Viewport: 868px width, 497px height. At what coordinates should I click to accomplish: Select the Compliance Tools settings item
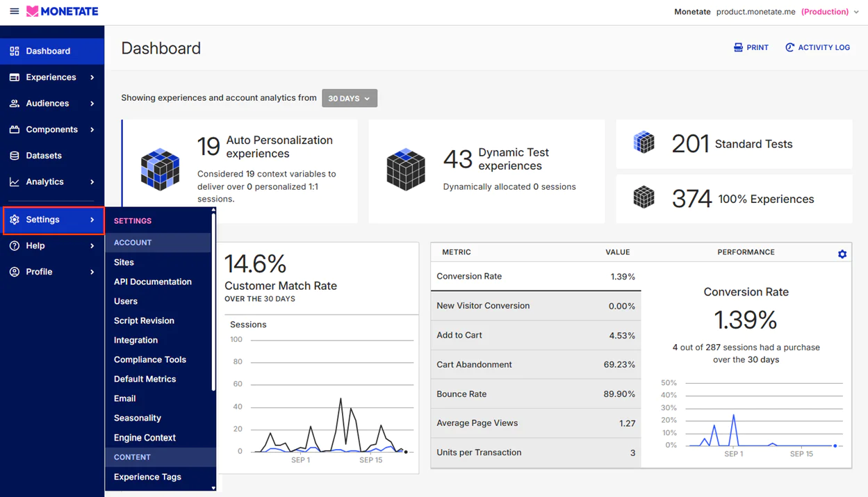tap(151, 359)
